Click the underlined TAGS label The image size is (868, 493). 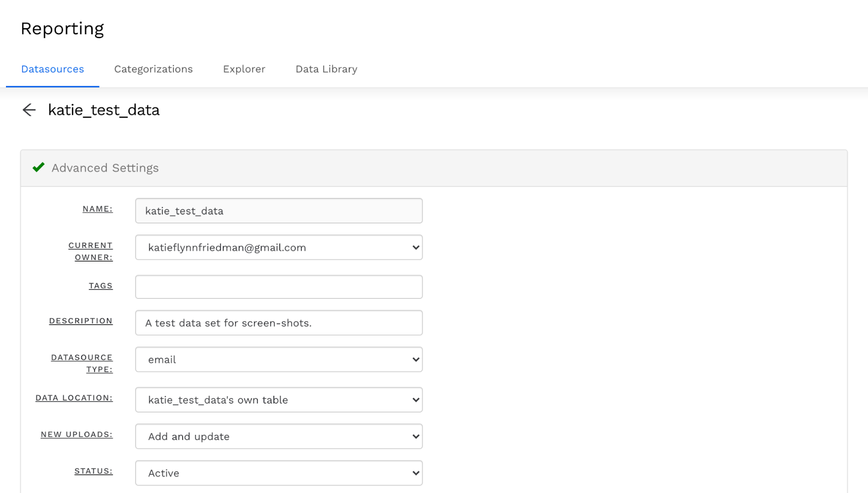coord(101,286)
